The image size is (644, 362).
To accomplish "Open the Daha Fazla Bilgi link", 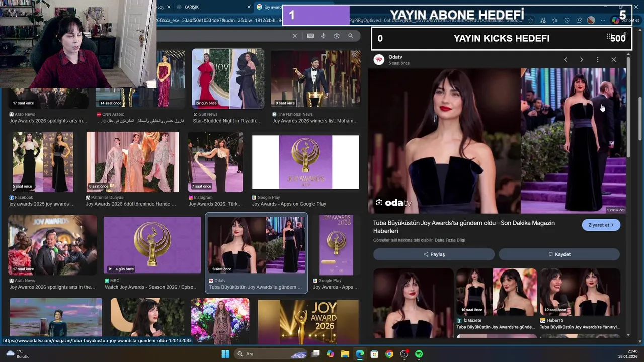I will point(450,240).
